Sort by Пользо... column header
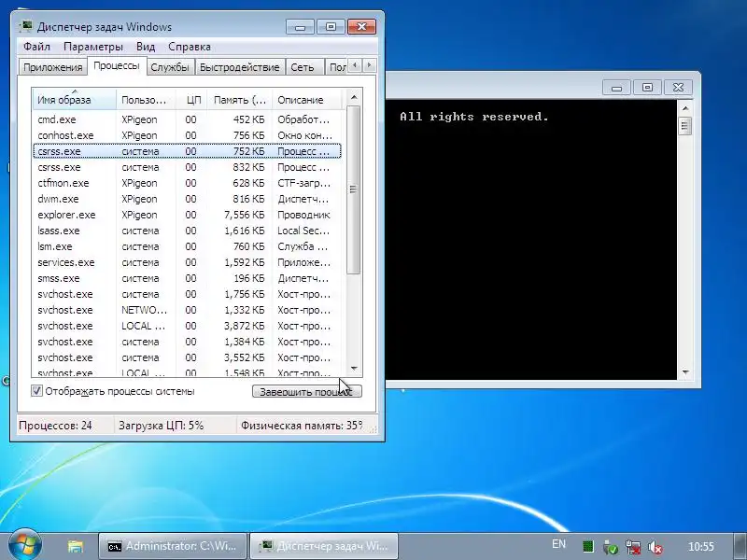 (x=146, y=100)
